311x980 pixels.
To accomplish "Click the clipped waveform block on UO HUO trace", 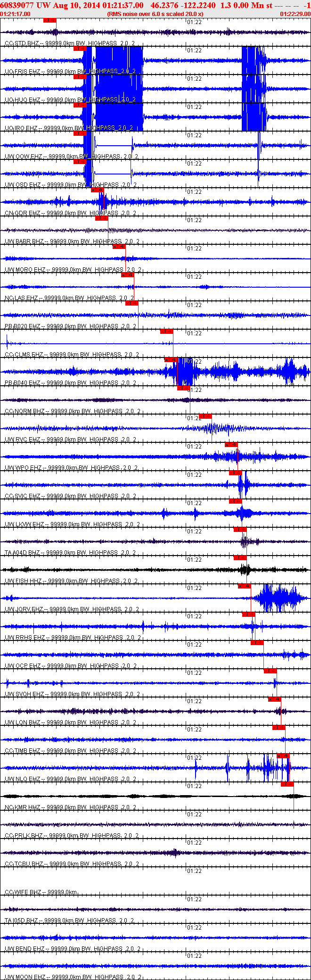I will pyautogui.click(x=119, y=89).
